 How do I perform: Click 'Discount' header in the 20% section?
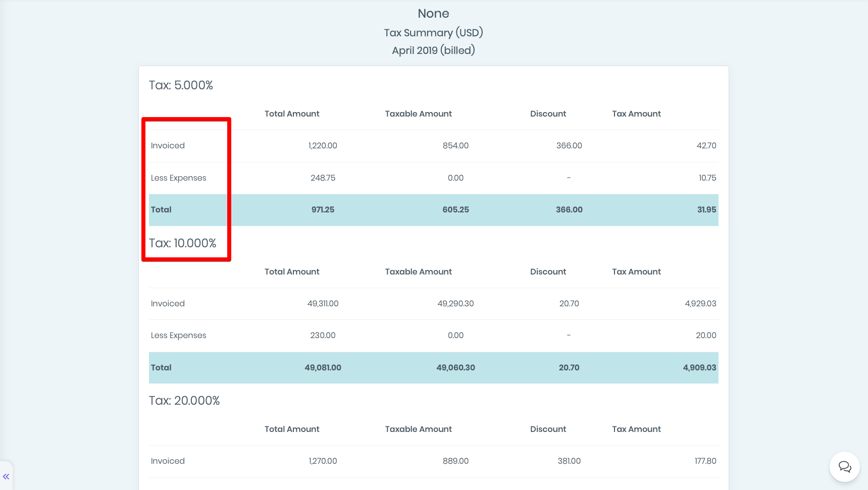pos(548,429)
